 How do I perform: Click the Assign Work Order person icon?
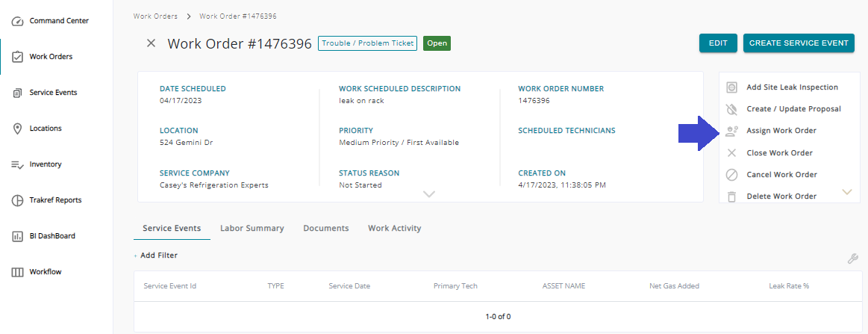(x=732, y=131)
